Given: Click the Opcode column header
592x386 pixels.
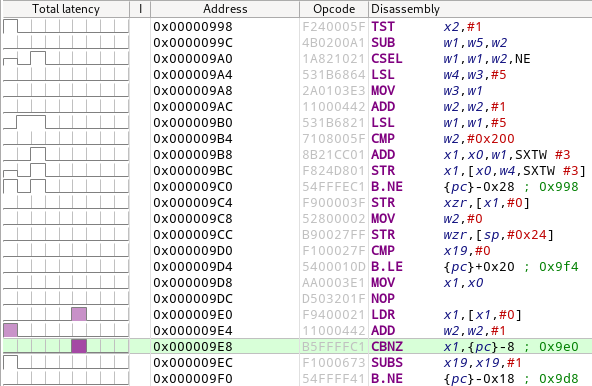Looking at the screenshot, I should [x=334, y=9].
